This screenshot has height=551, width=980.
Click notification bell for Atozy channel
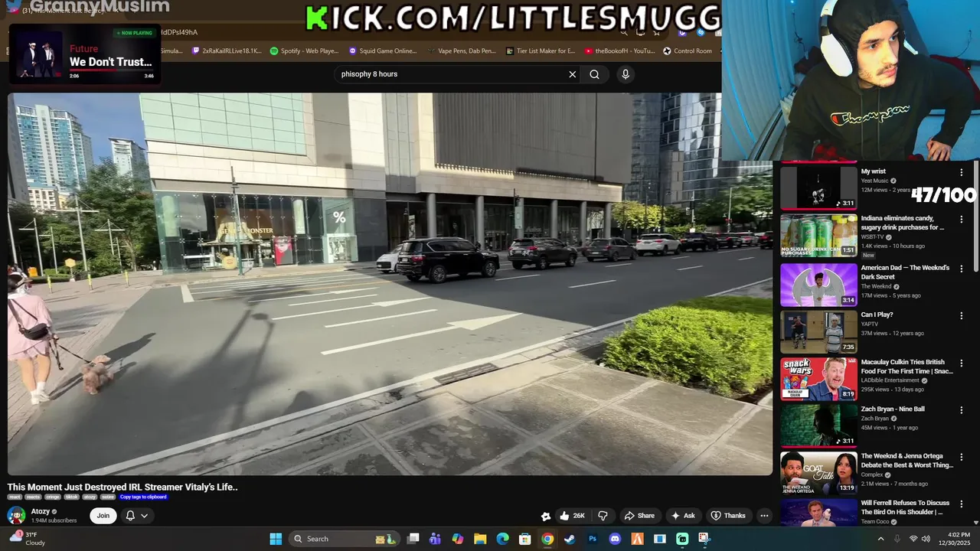(130, 516)
